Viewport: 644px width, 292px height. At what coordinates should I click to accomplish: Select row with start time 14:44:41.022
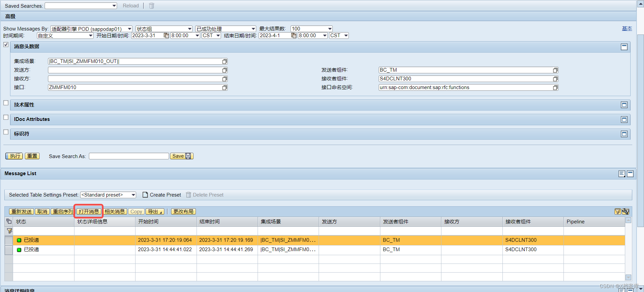click(9, 250)
